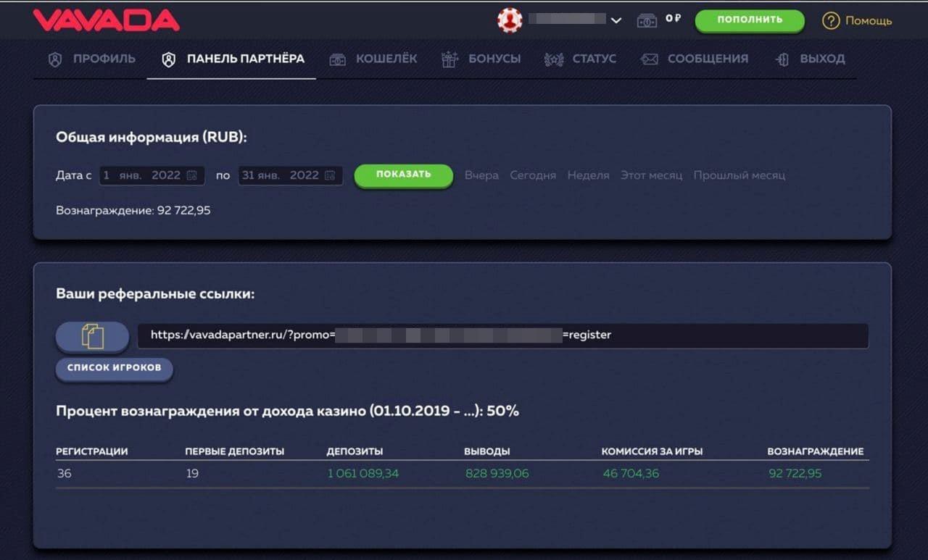Click the VAVADA logo
The image size is (928, 560).
[x=106, y=20]
